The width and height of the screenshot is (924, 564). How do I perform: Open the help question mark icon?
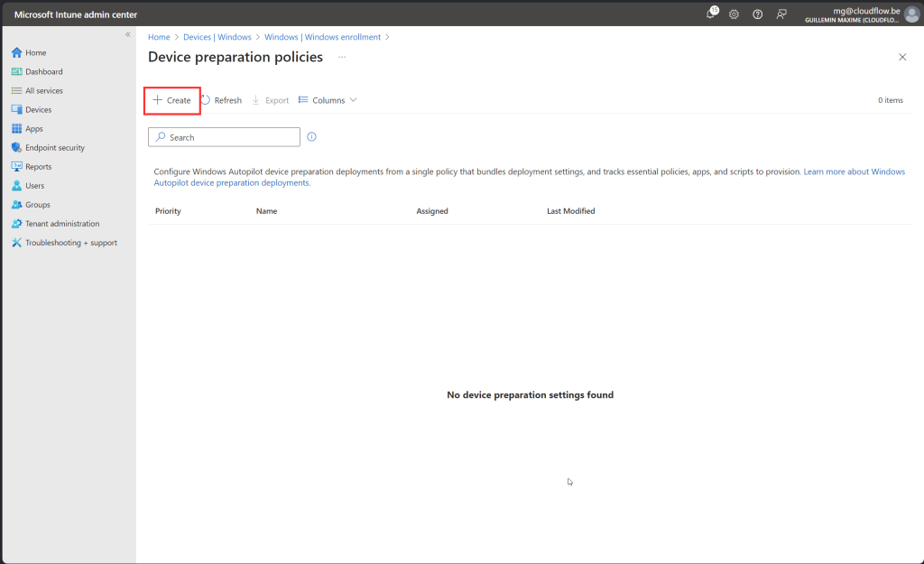click(758, 14)
